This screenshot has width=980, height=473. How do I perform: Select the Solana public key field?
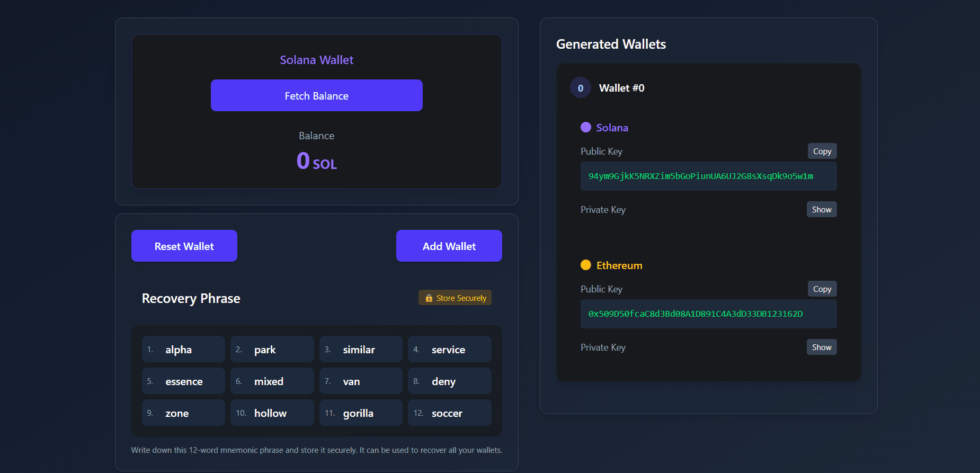[x=709, y=176]
